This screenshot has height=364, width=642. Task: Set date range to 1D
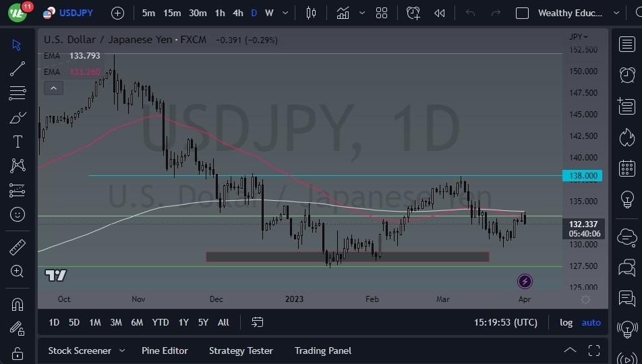pyautogui.click(x=54, y=322)
